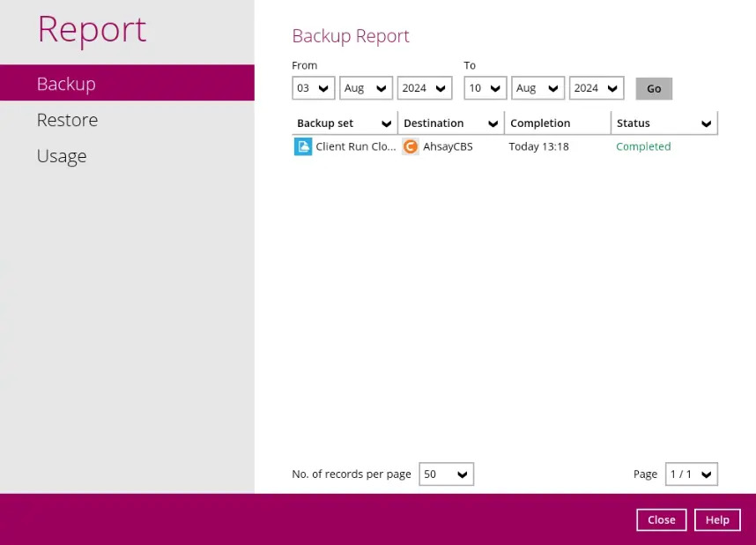Screen dimensions: 756x545
Task: Click the Close button
Action: (x=661, y=519)
